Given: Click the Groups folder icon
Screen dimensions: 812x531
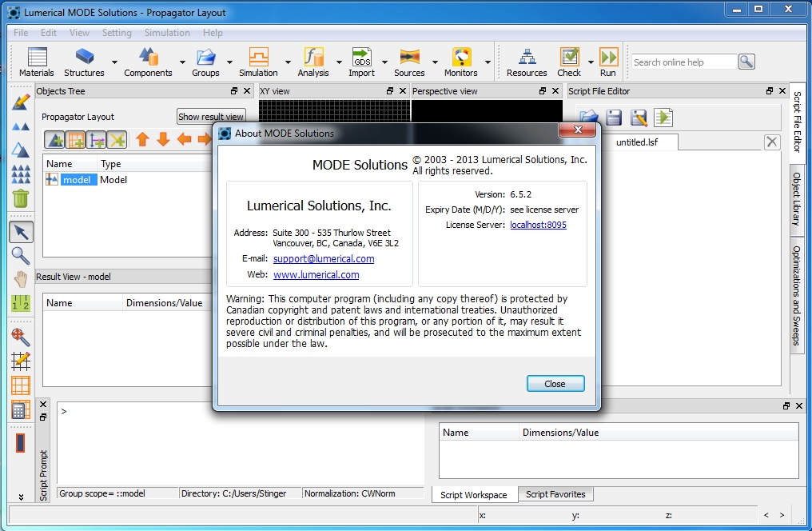Looking at the screenshot, I should (x=205, y=57).
